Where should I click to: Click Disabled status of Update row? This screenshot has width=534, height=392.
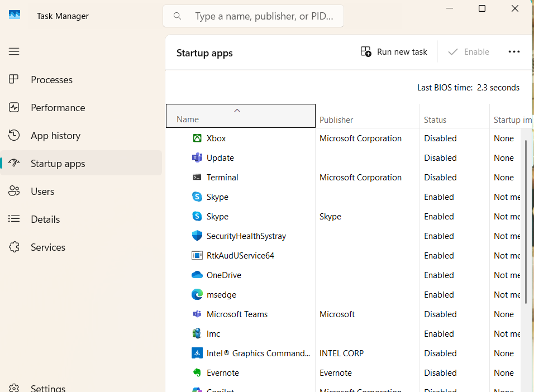pyautogui.click(x=440, y=157)
